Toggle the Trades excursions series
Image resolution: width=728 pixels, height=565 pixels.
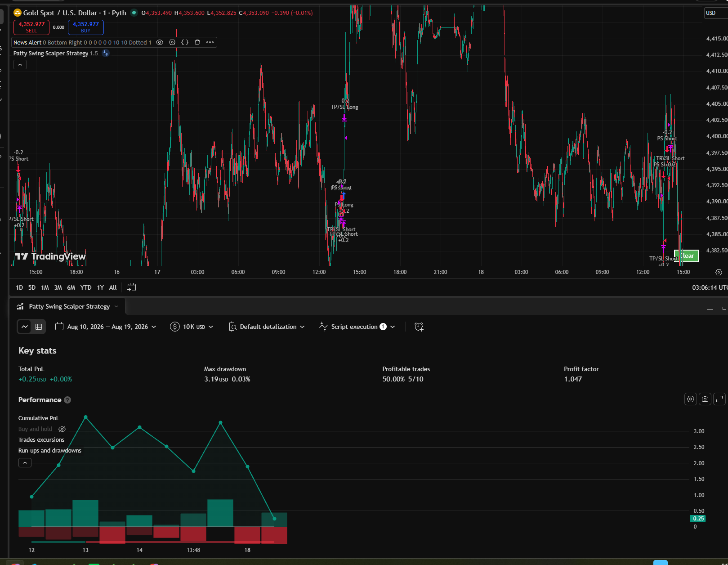click(41, 439)
